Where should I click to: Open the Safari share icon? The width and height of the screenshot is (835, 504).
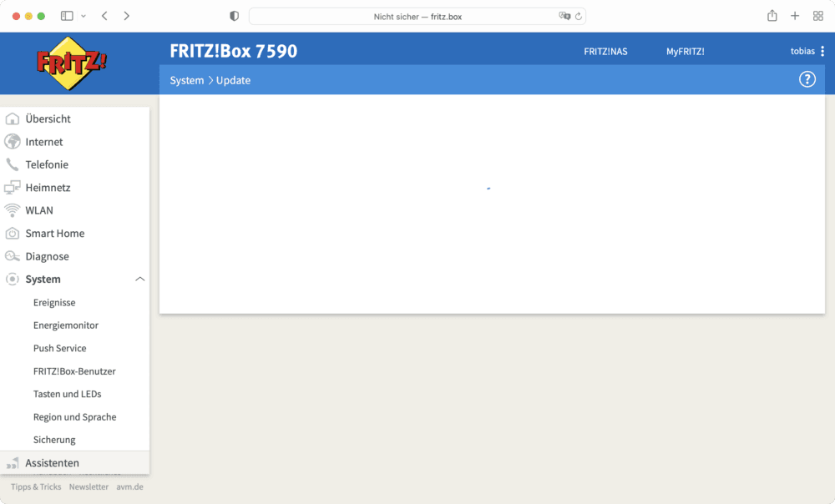[772, 15]
